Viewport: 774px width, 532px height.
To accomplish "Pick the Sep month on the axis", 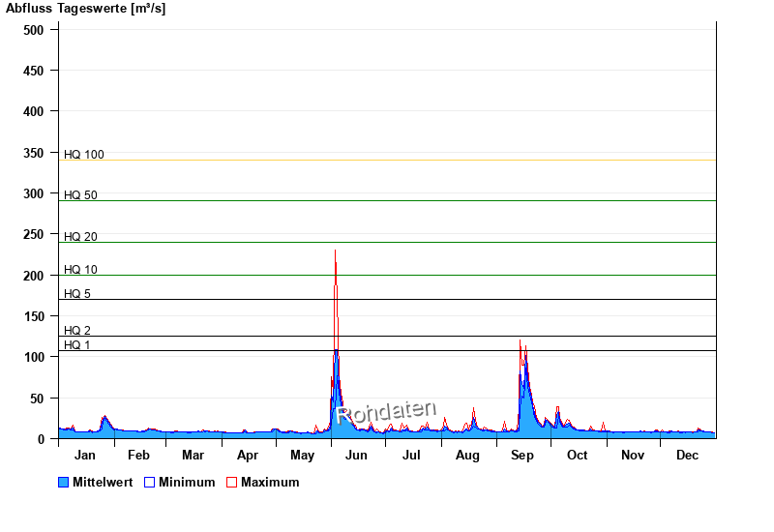I will pyautogui.click(x=522, y=455).
